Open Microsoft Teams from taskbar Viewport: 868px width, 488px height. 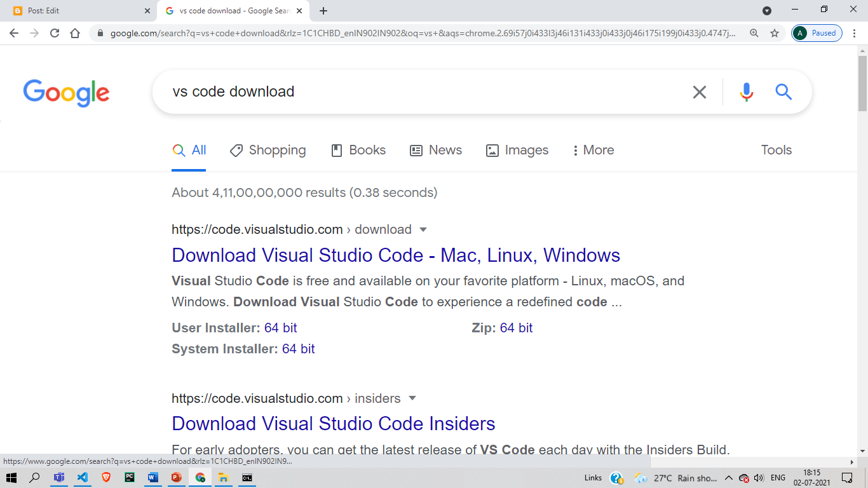(x=59, y=478)
